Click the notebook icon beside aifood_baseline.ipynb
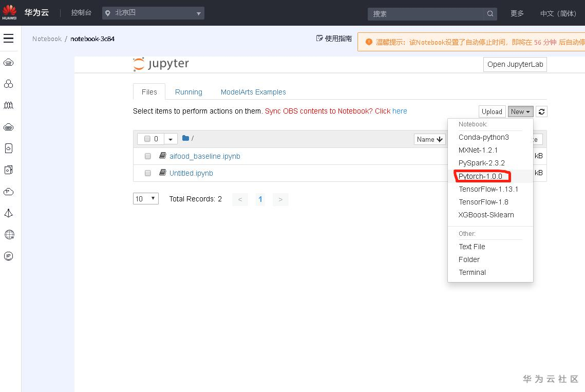Image resolution: width=585 pixels, height=392 pixels. point(162,156)
